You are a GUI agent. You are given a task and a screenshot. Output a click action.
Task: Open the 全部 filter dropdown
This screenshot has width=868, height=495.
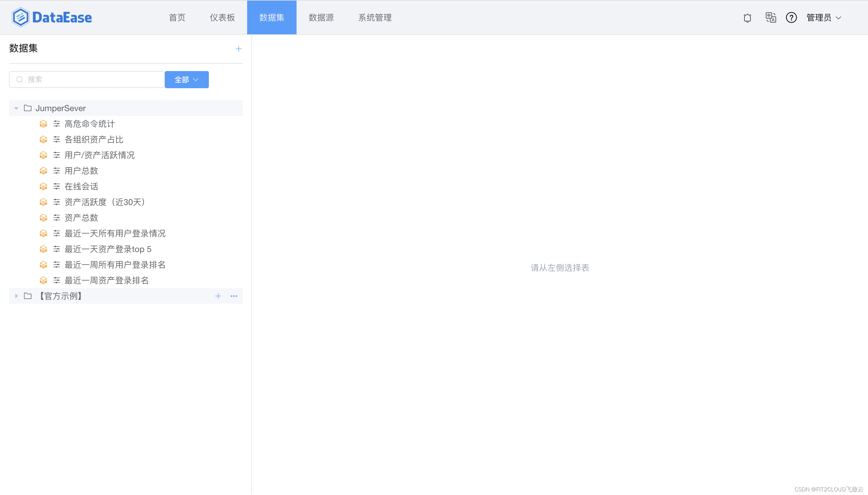187,79
